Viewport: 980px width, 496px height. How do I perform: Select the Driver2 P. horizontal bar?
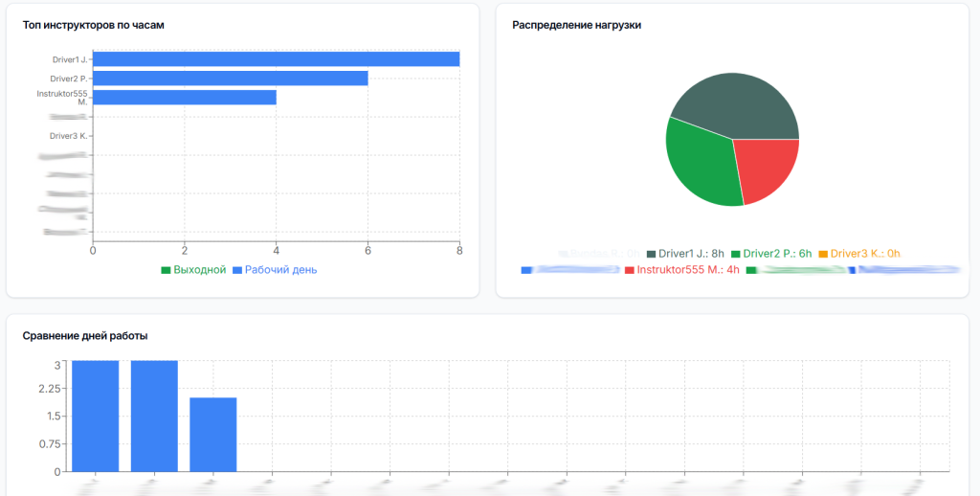coord(230,79)
